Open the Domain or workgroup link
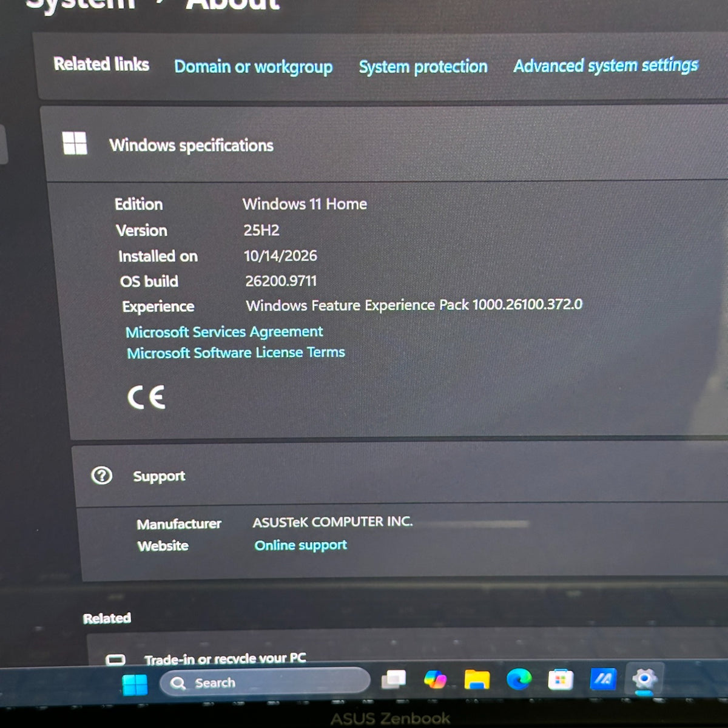This screenshot has width=728, height=728. pyautogui.click(x=253, y=67)
